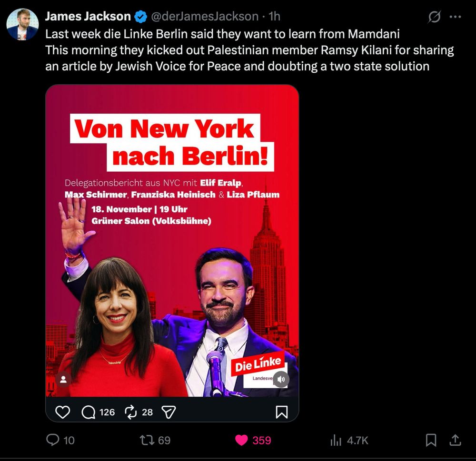Viewport: 476px width, 461px height.
Task: Save embedded post with bookmark icon
Action: point(281,412)
